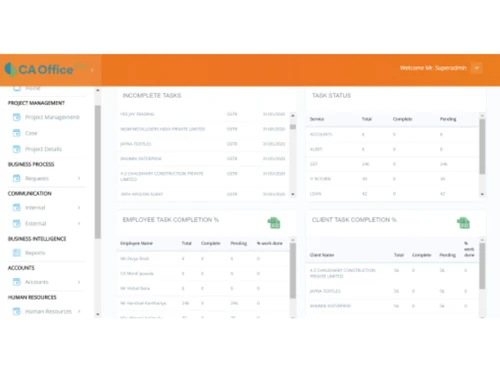The width and height of the screenshot is (500, 375).
Task: Click the Accounts sidebar icon
Action: [x=16, y=282]
